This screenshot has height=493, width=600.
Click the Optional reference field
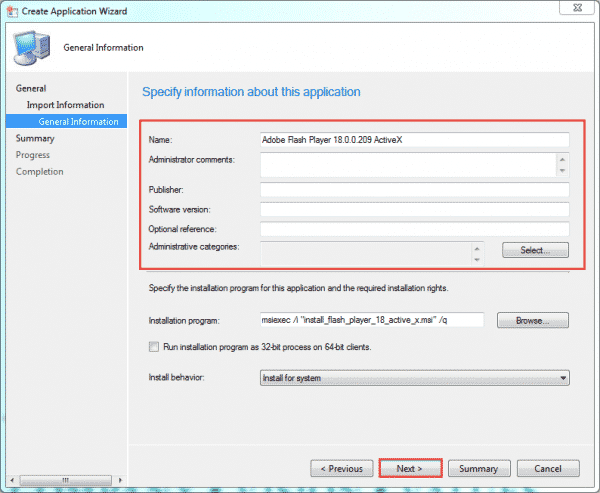click(x=414, y=229)
